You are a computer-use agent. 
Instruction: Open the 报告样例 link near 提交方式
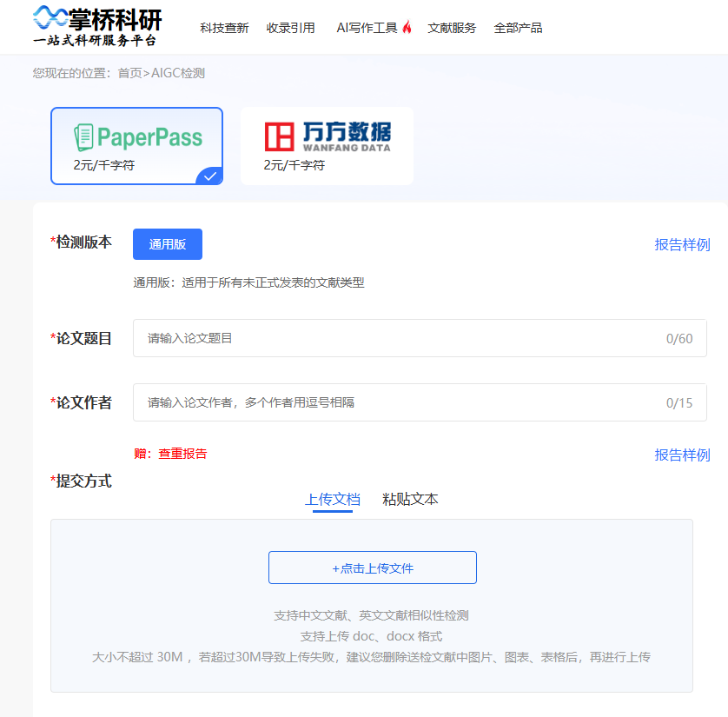click(683, 455)
